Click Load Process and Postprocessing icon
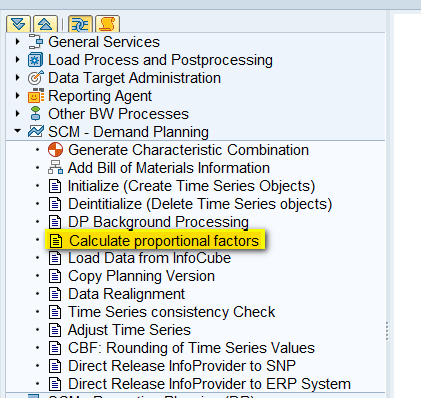The width and height of the screenshot is (421, 398). click(x=36, y=60)
